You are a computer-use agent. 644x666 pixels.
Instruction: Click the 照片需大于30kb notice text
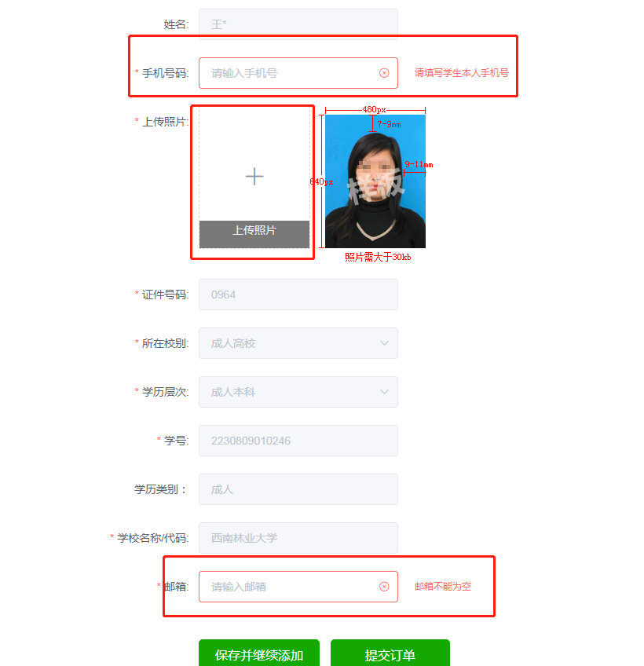click(x=378, y=257)
